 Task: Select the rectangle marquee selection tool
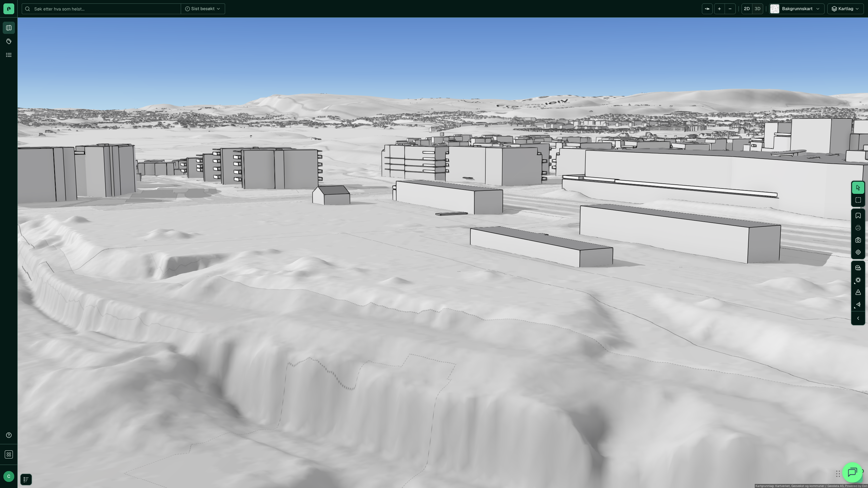click(858, 200)
